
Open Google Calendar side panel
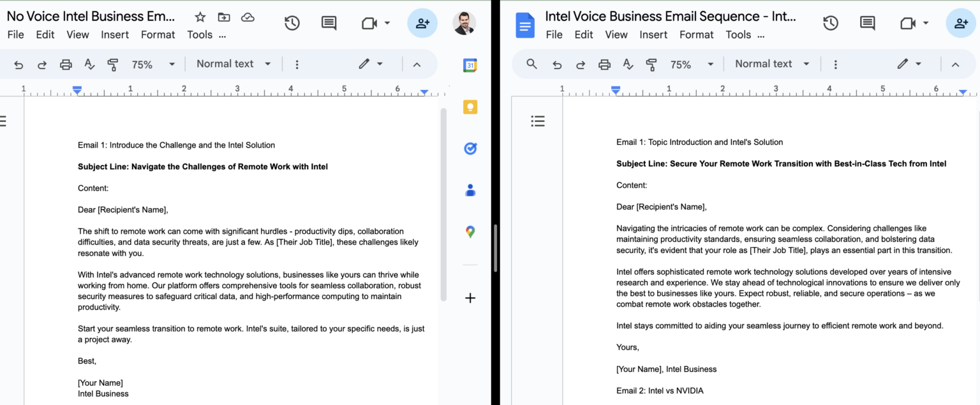coord(470,65)
